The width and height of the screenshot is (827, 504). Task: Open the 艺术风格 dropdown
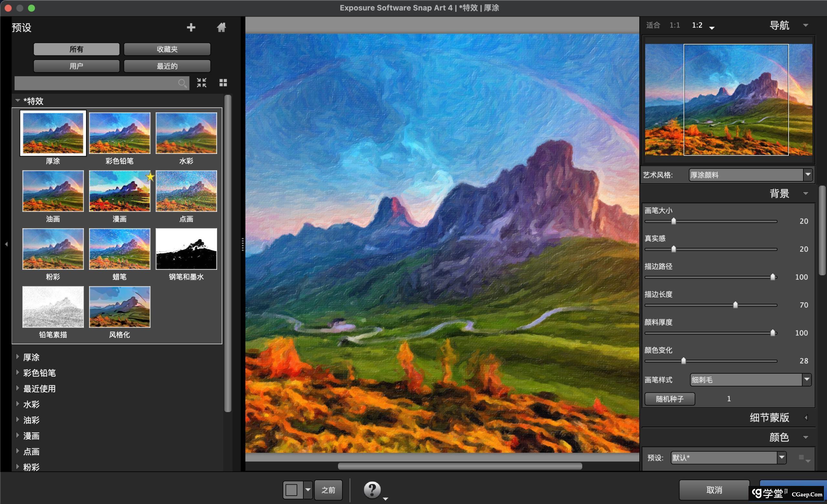tap(750, 175)
